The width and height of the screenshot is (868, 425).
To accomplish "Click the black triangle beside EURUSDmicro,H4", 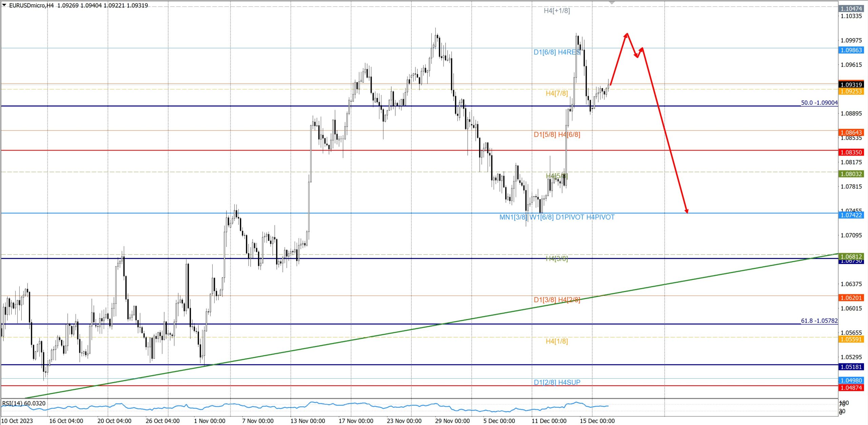I will pos(4,5).
